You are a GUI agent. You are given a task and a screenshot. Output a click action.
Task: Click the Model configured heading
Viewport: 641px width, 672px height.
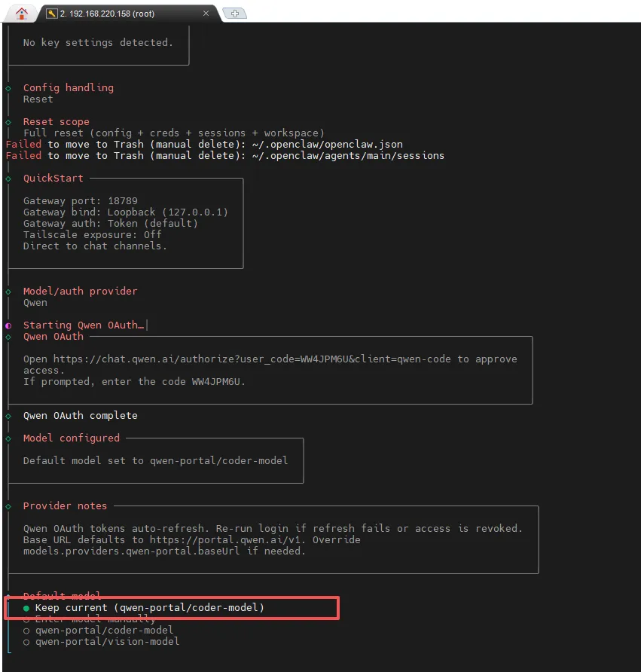point(72,438)
